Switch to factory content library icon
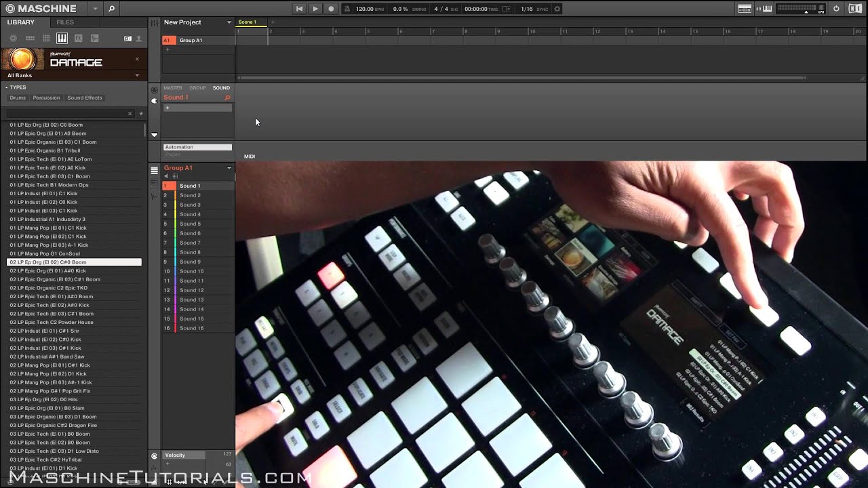 [x=127, y=39]
